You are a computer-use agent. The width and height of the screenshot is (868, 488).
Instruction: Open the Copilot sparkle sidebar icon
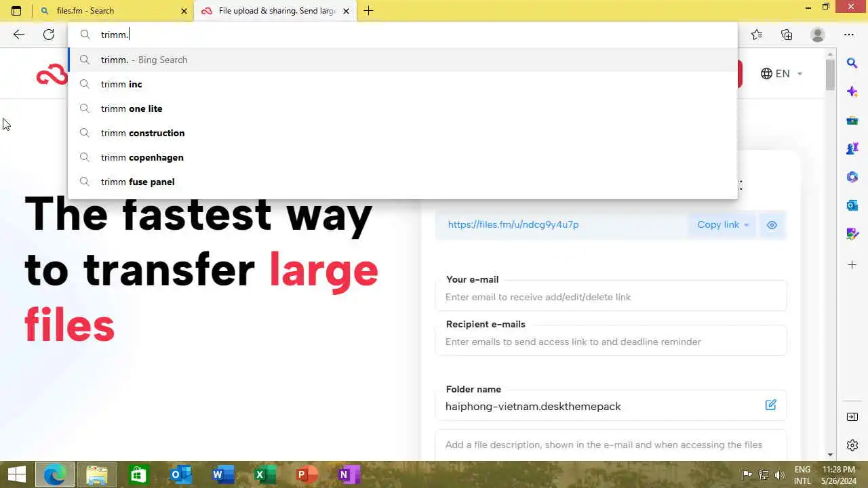pos(852,91)
